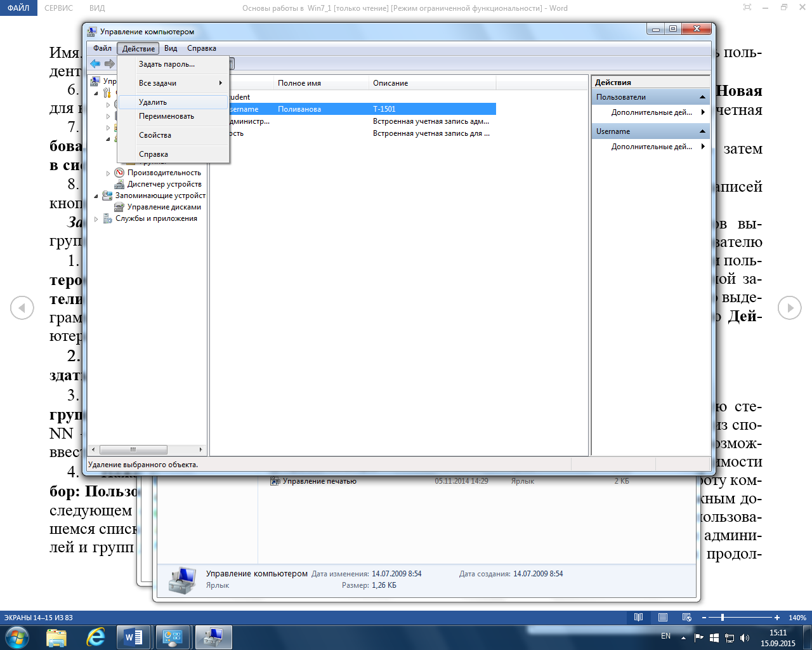
Task: Open Action Center flag tray icon
Action: pos(699,637)
